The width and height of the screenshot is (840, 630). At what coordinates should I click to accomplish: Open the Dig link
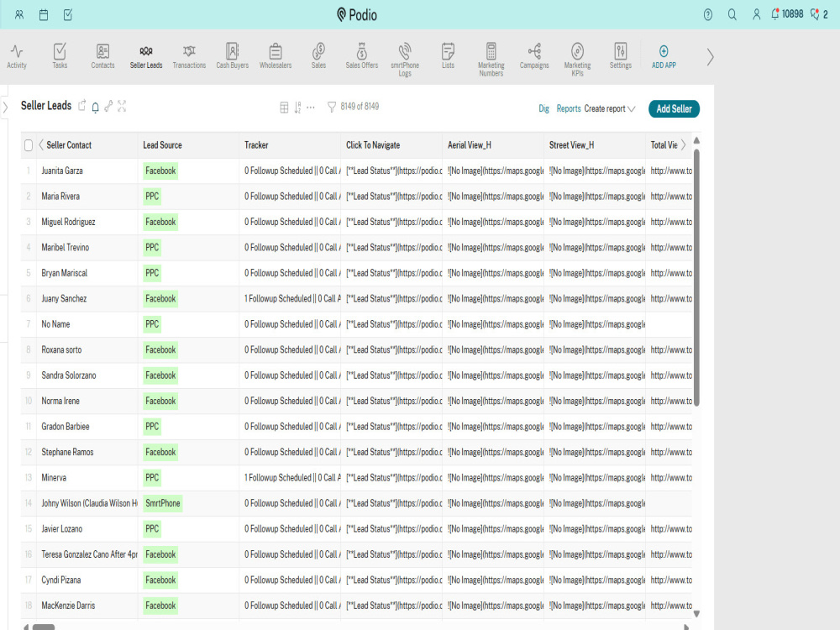(x=543, y=108)
